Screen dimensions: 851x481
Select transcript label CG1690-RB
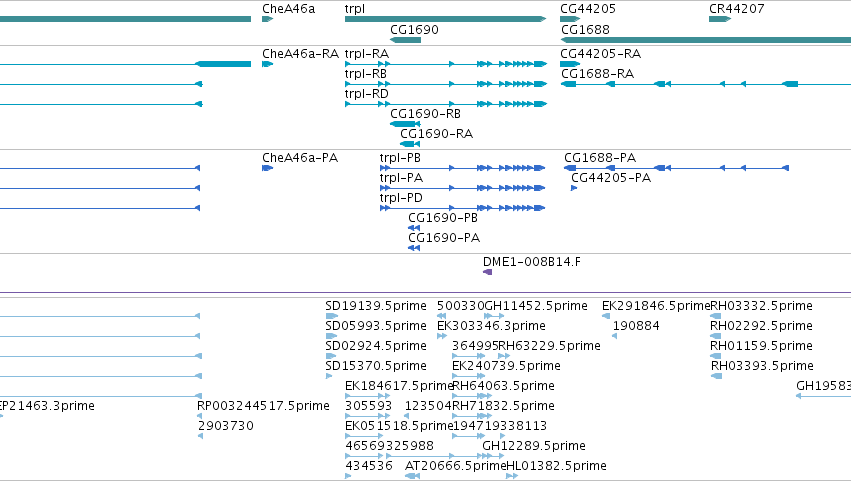click(426, 114)
